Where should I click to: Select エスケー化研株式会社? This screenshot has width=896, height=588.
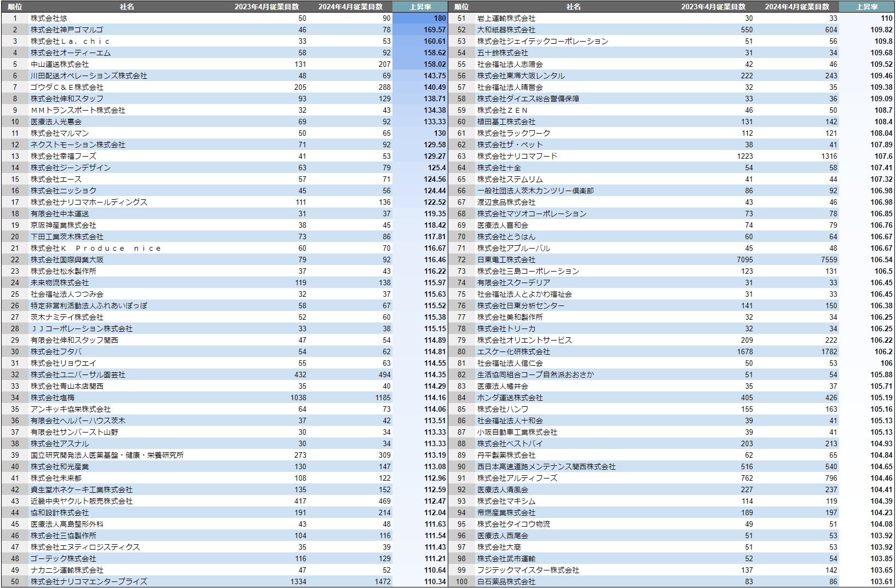pos(514,351)
